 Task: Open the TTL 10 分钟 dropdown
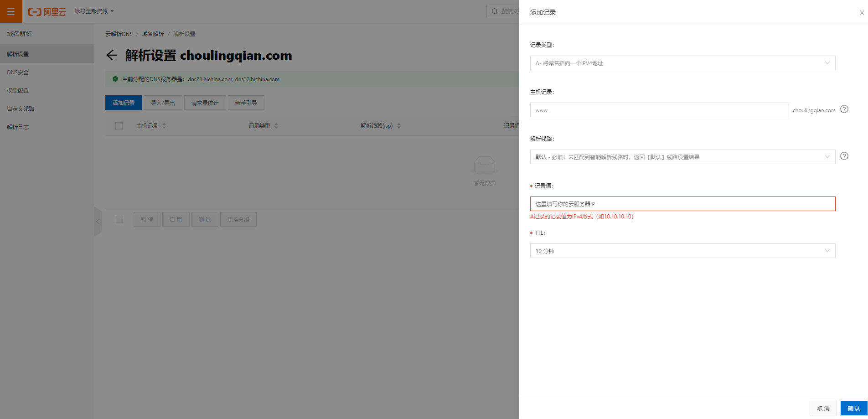(682, 251)
